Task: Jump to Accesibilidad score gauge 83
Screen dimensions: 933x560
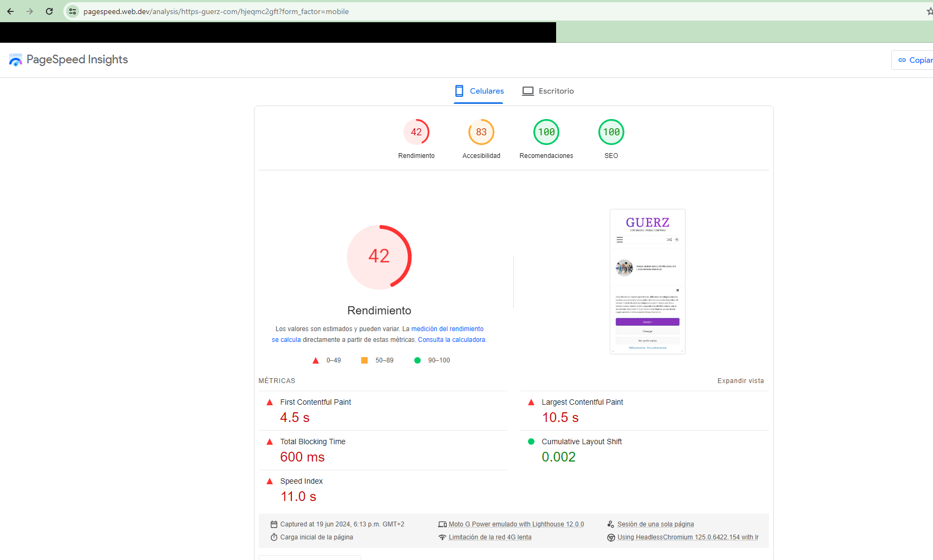Action: (481, 132)
